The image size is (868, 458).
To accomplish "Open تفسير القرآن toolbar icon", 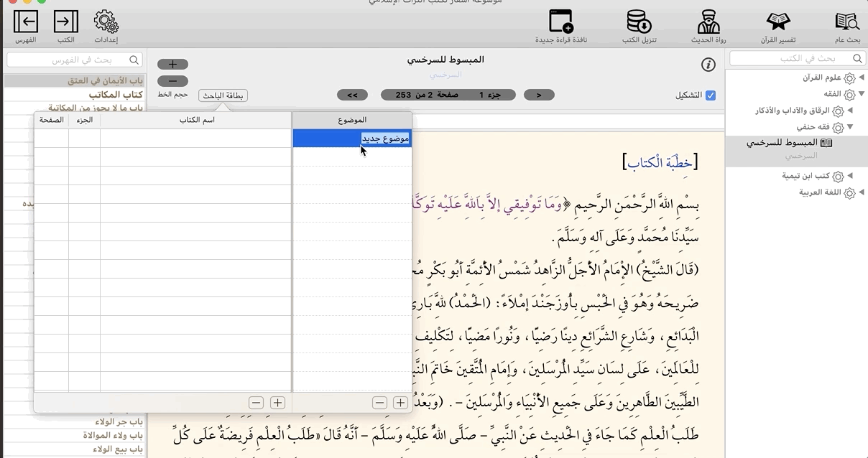I will click(x=778, y=22).
